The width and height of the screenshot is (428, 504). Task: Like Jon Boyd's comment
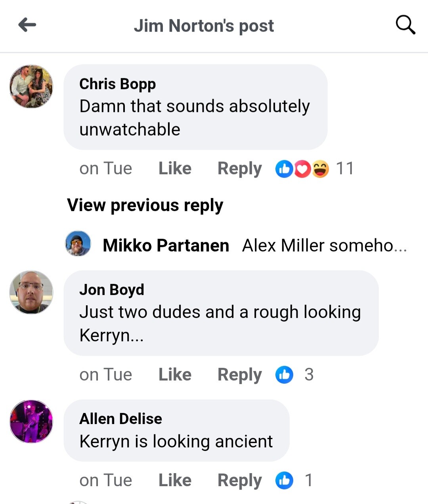pyautogui.click(x=175, y=375)
